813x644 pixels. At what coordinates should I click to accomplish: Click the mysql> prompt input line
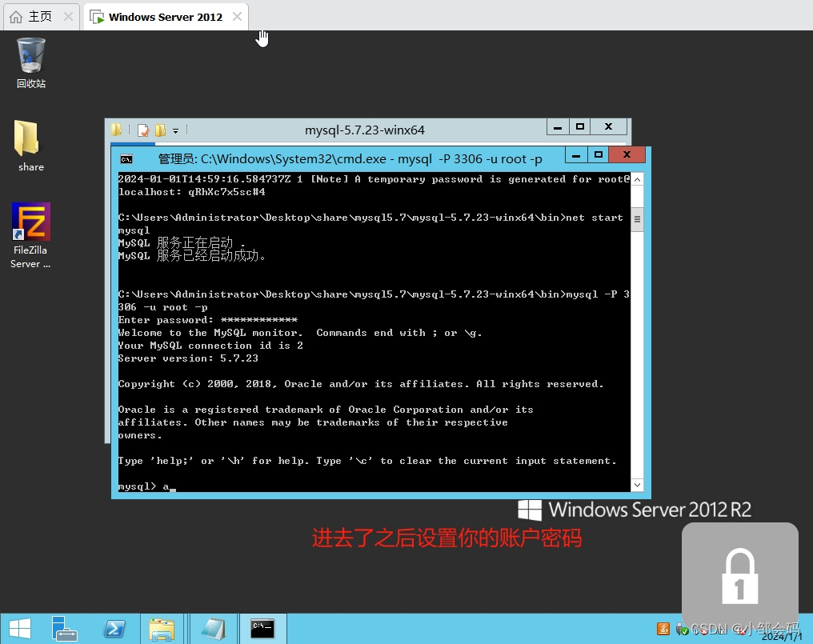pyautogui.click(x=374, y=486)
